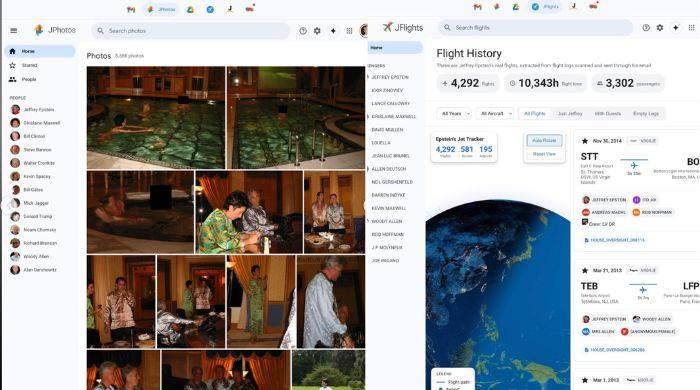This screenshot has width=700, height=390.
Task: Select JEAN LUC BRUNEL in the JFlights passenger list
Action: pos(391,156)
